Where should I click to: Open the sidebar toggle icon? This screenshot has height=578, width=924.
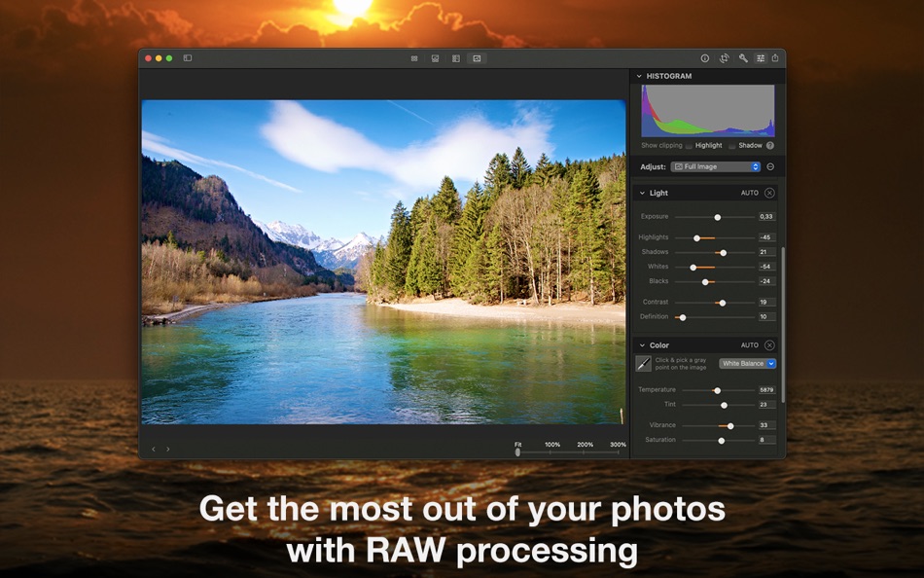(x=187, y=58)
